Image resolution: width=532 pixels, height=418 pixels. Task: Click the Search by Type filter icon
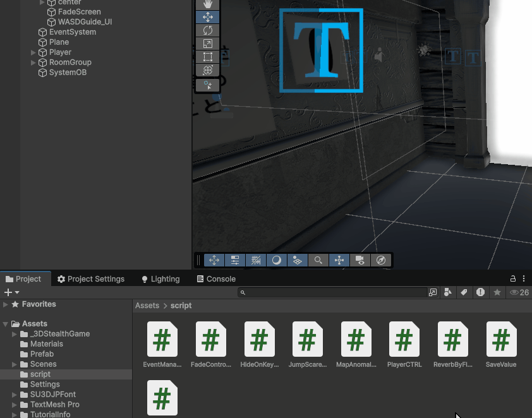(448, 292)
